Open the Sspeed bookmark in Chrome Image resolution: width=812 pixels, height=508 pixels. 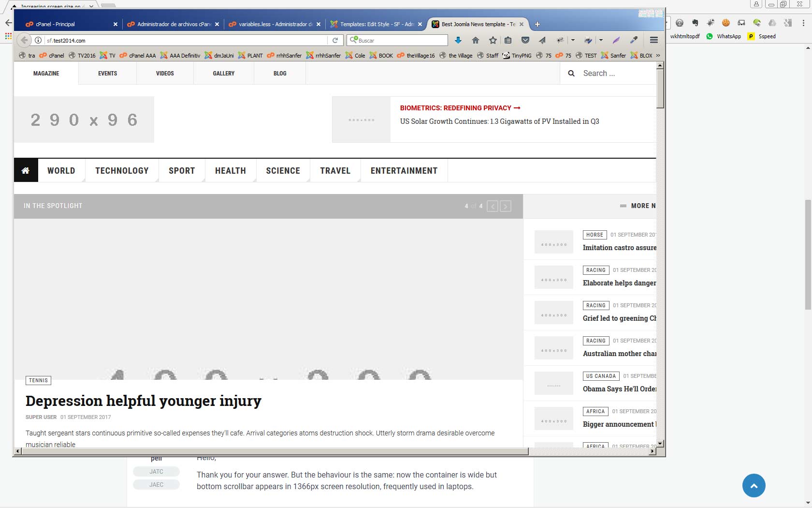click(x=762, y=36)
